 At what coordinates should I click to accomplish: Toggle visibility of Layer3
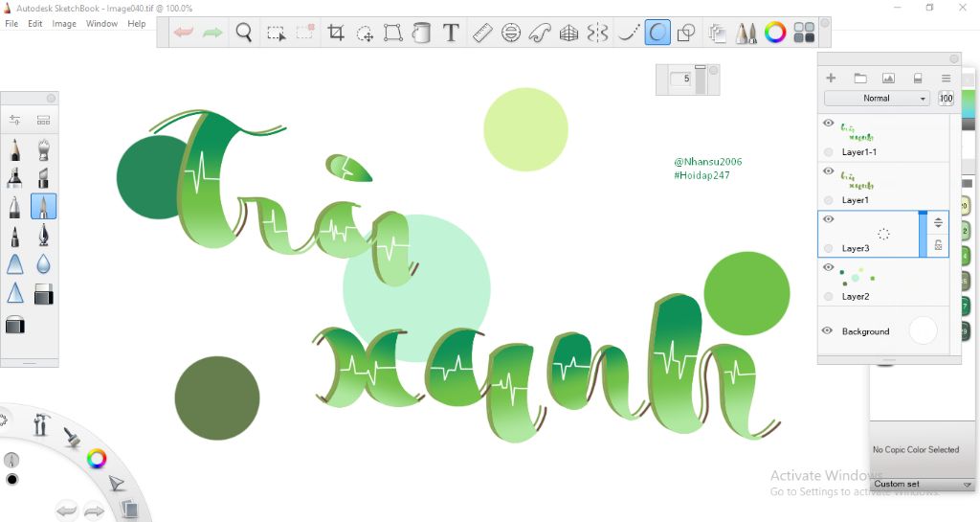click(828, 218)
